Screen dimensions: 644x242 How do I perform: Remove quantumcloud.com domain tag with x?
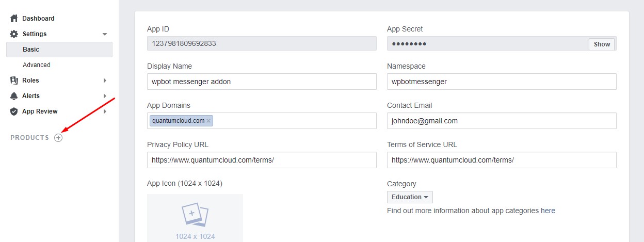click(x=208, y=121)
